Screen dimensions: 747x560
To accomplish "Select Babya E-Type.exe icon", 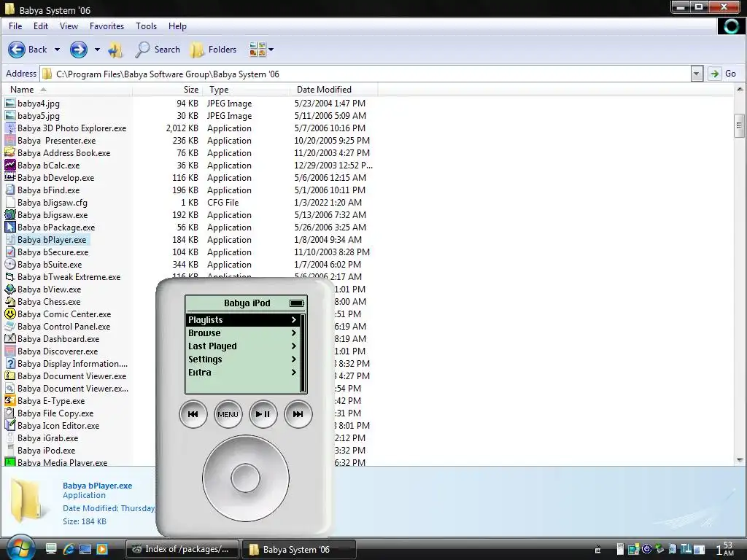I will coord(10,400).
